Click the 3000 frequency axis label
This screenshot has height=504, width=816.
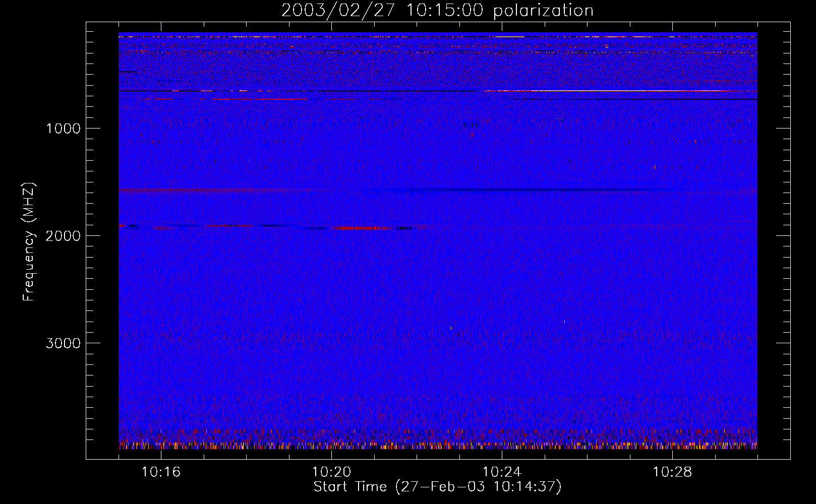click(63, 343)
